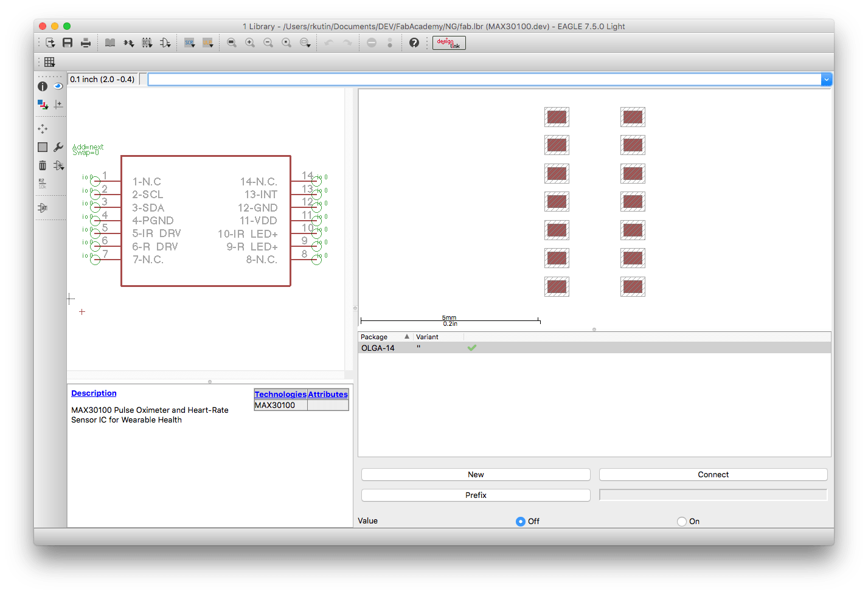Select the Mark origin tool

coord(58,105)
